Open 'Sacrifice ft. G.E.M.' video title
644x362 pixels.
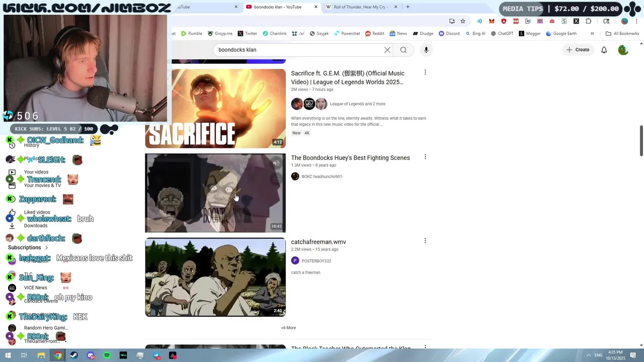[x=348, y=77]
